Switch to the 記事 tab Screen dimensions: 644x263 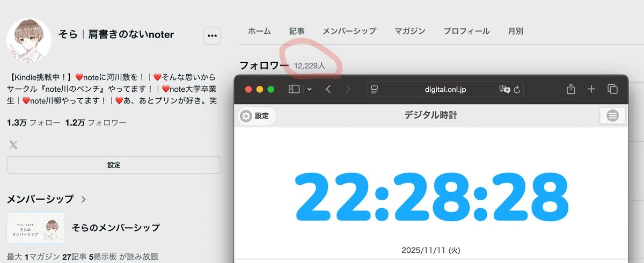(x=297, y=31)
